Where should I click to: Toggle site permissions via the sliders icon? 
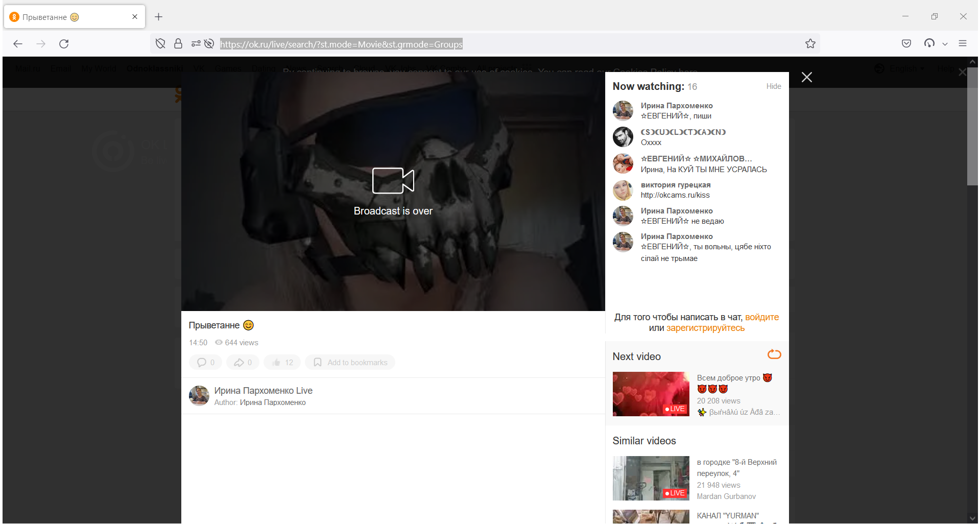point(196,44)
